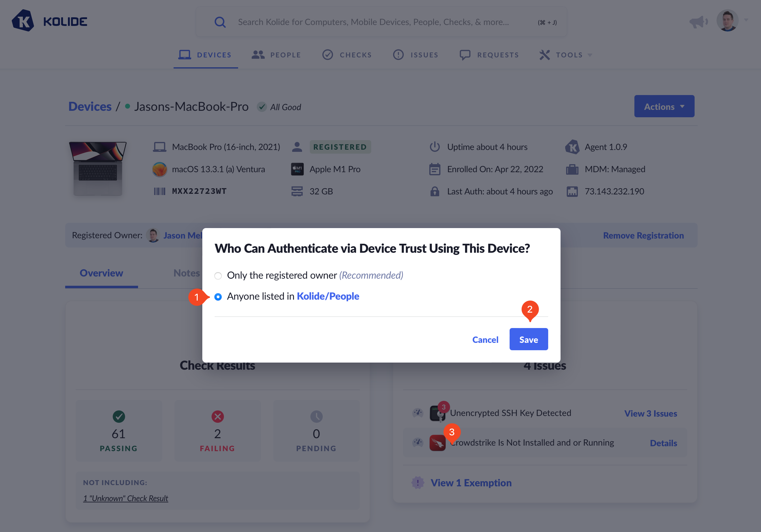The height and width of the screenshot is (532, 761).
Task: Click the IP address network icon
Action: [x=572, y=191]
